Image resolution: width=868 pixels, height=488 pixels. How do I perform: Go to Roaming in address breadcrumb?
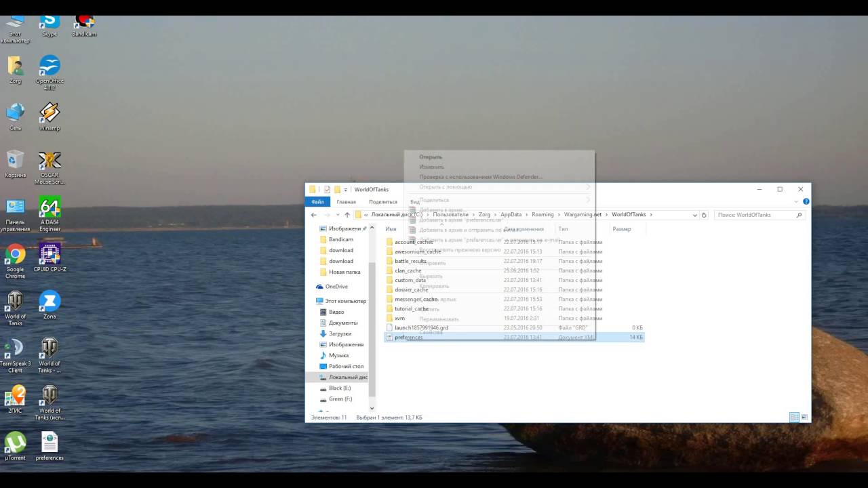click(x=542, y=215)
